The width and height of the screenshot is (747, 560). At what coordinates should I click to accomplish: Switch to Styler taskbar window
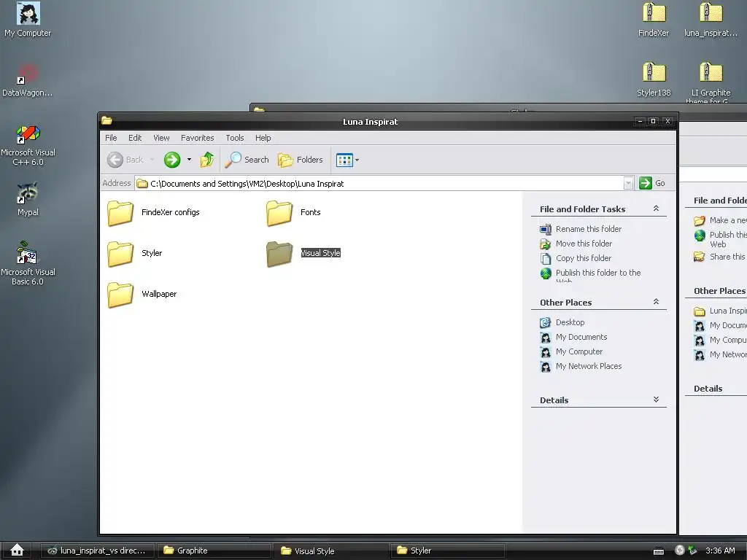pos(448,551)
